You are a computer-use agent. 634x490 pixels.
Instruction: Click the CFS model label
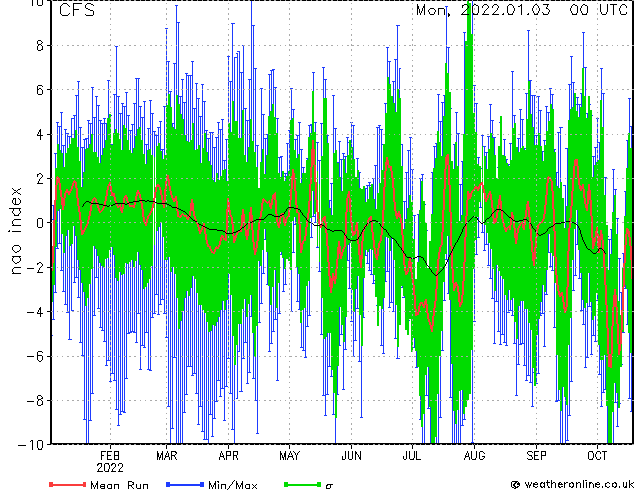point(77,10)
